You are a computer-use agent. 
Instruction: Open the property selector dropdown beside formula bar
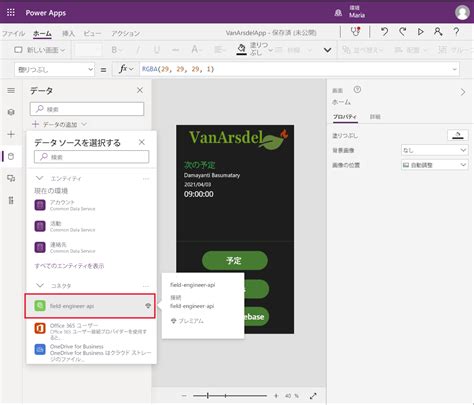point(55,69)
